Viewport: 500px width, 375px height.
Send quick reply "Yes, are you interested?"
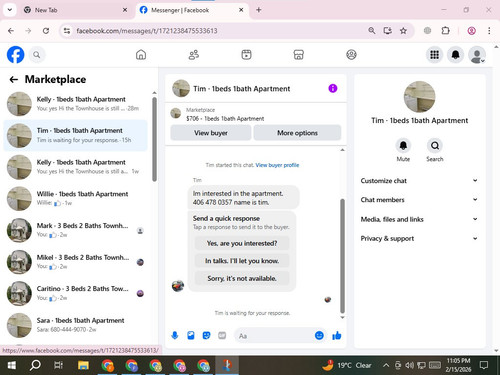coord(242,243)
